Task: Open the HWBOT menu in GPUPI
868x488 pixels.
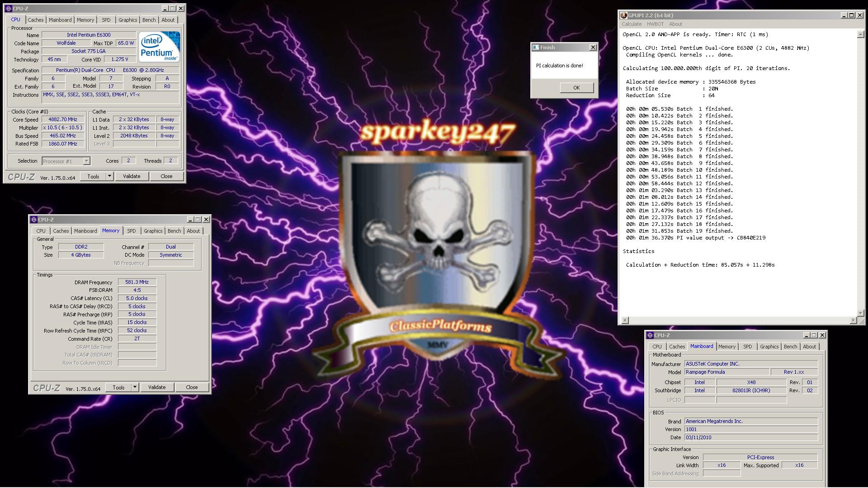Action: coord(655,24)
